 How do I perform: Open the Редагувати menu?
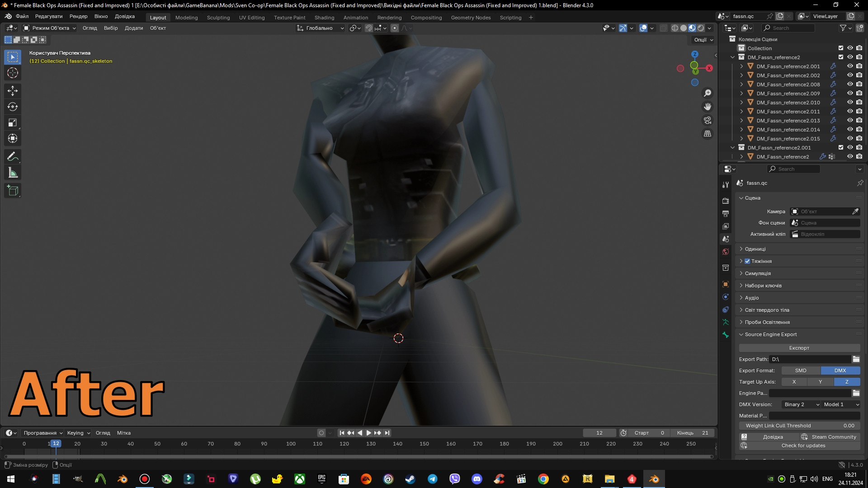[x=49, y=16]
